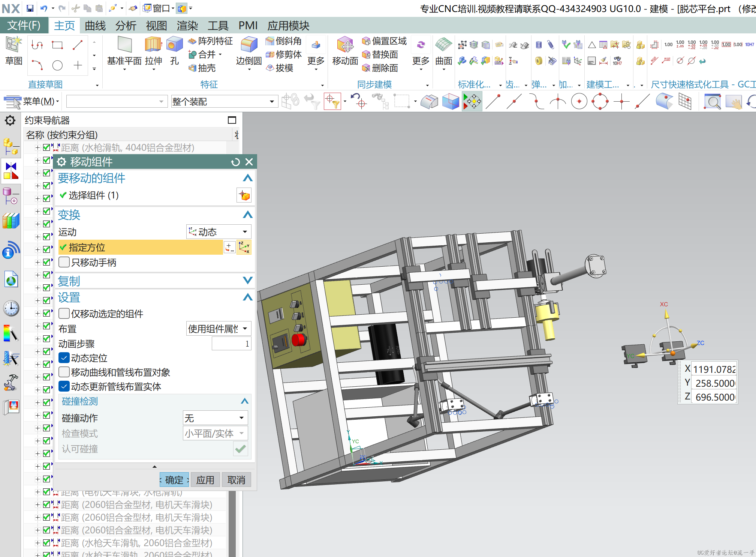The width and height of the screenshot is (756, 557).
Task: Open the 碰撞动作 dropdown
Action: tap(215, 418)
